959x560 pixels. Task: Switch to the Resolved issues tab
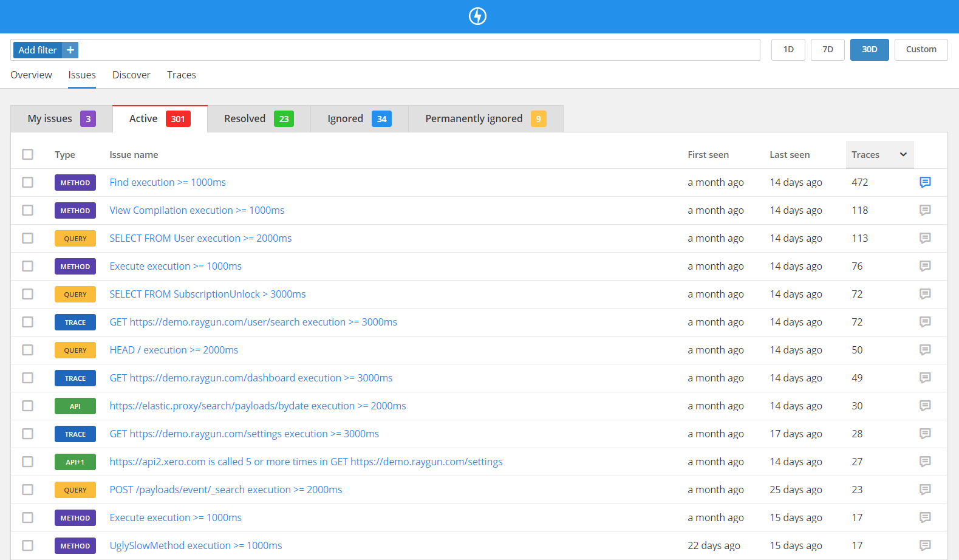(258, 119)
